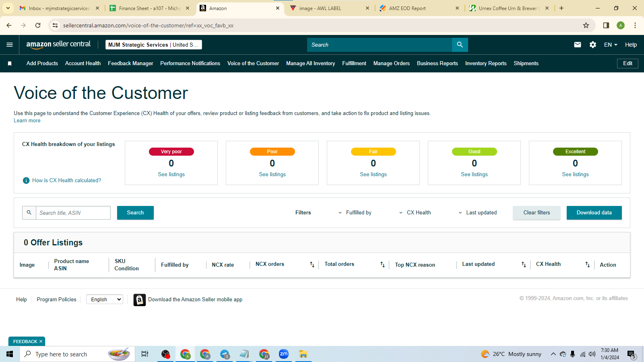Open Manage All Inventory menu item
Viewport: 644px width, 362px height.
[x=310, y=64]
